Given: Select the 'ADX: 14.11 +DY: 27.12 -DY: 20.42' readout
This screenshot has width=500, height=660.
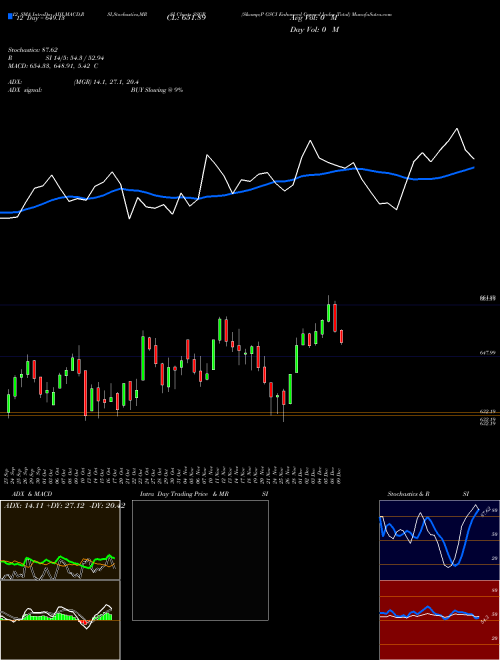Looking at the screenshot, I should click(64, 506).
